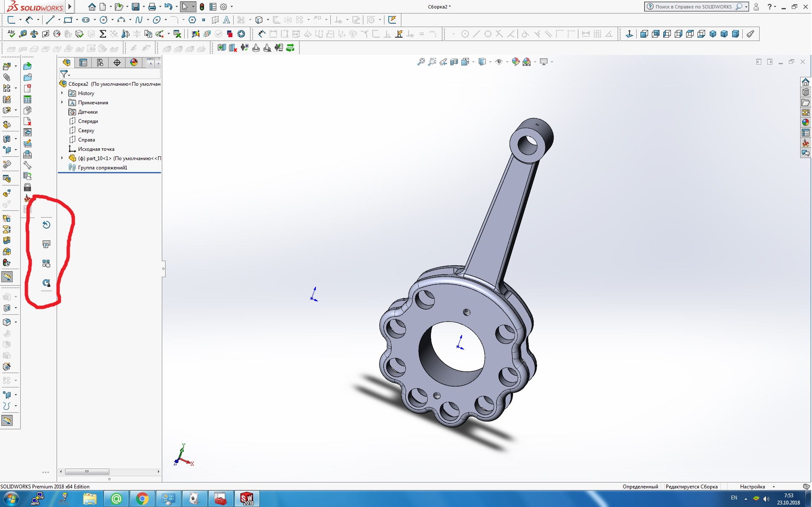Switch to the PropertyManager tab

pos(83,63)
